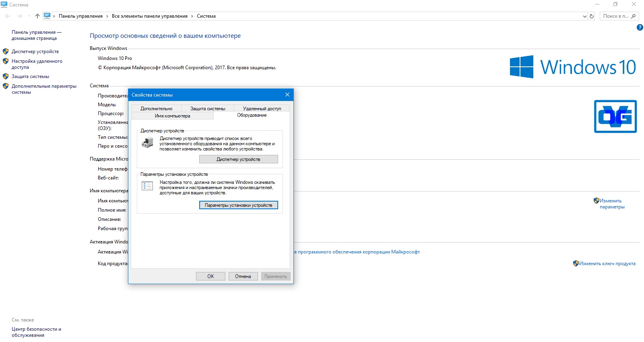Viewport: 644px width, 342px height.
Task: Switch to the Имя компьютера tab
Action: [172, 116]
